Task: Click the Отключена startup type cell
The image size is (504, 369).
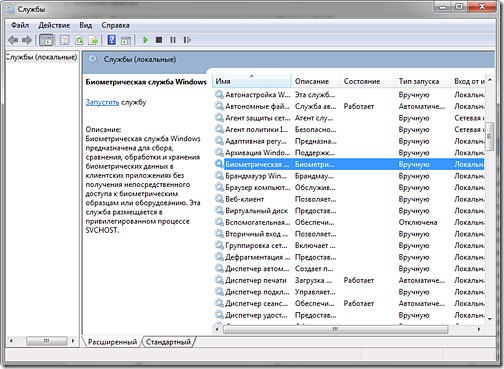Action: pyautogui.click(x=418, y=222)
